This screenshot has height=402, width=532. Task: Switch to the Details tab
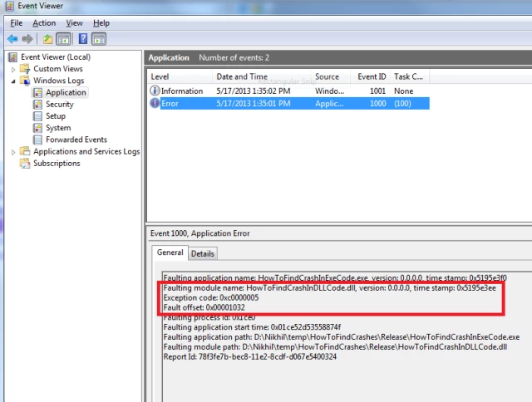[x=203, y=253]
